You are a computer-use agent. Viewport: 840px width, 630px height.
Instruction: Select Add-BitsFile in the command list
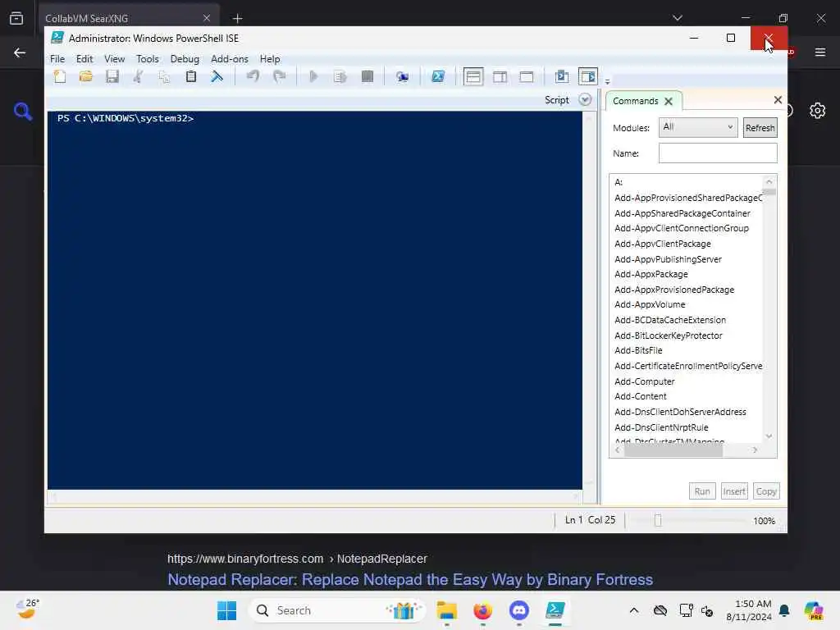click(x=638, y=350)
